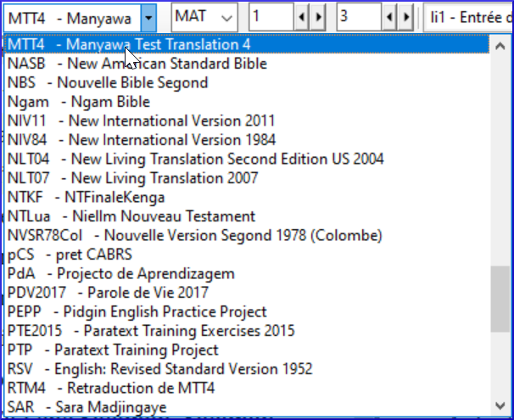Click next chapter arrow beside field 1

pyautogui.click(x=318, y=17)
